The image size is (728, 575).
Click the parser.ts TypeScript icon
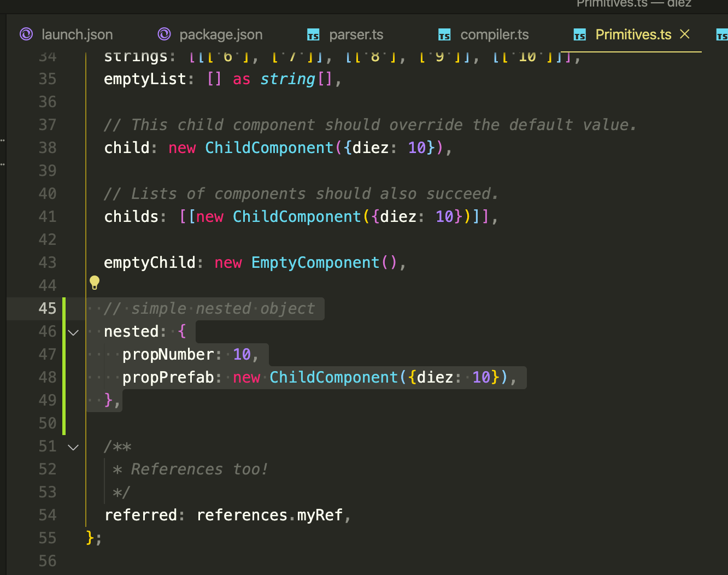[x=313, y=35]
